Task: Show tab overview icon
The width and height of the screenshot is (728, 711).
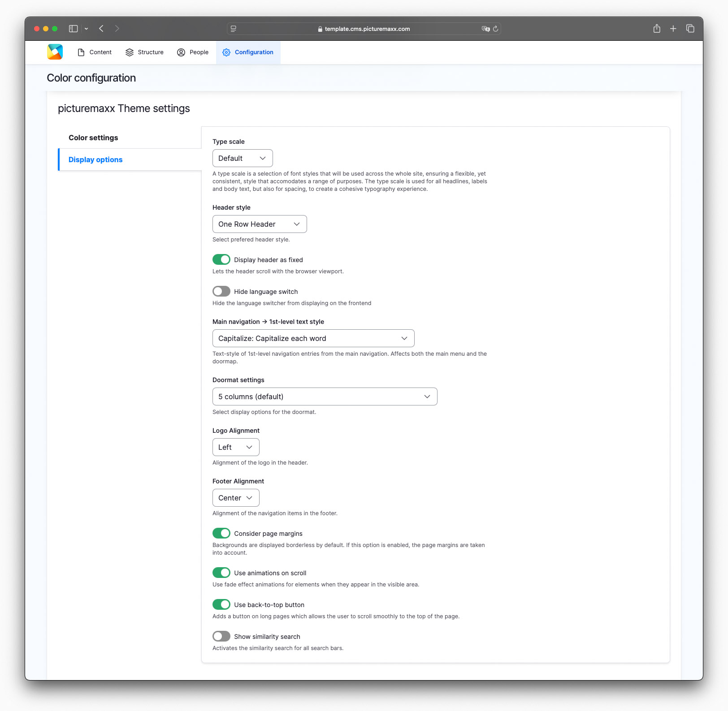Action: pyautogui.click(x=690, y=29)
